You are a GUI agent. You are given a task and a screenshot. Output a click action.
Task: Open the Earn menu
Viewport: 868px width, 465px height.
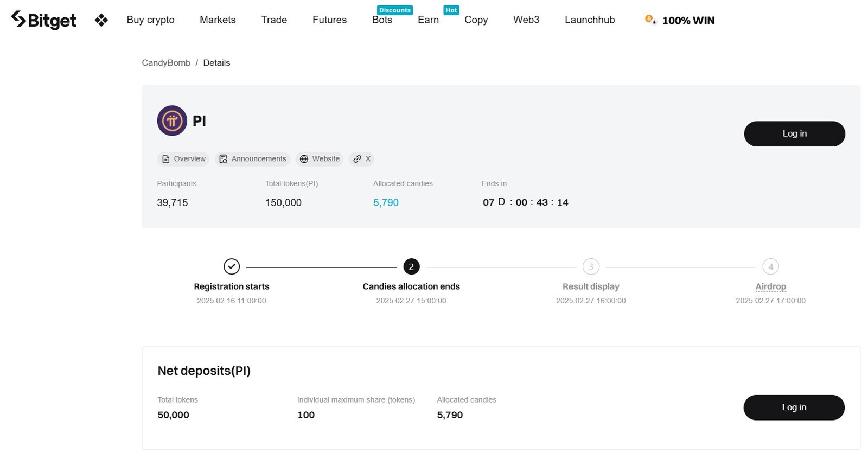pyautogui.click(x=428, y=20)
